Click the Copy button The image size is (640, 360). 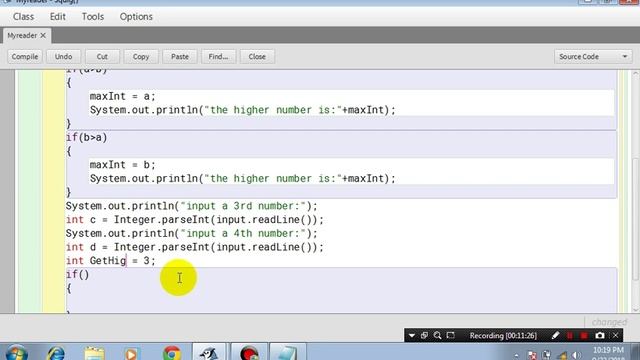click(x=141, y=56)
